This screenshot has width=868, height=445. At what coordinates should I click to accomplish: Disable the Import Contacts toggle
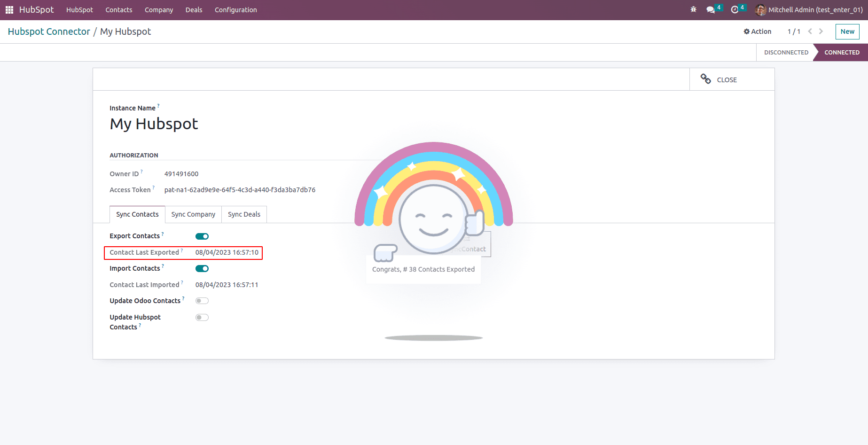(202, 269)
